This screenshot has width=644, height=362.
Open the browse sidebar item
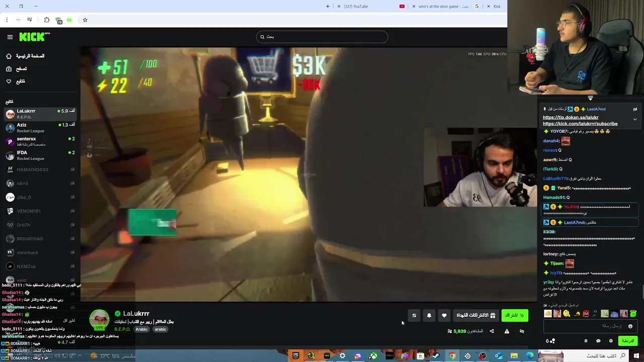(x=17, y=68)
